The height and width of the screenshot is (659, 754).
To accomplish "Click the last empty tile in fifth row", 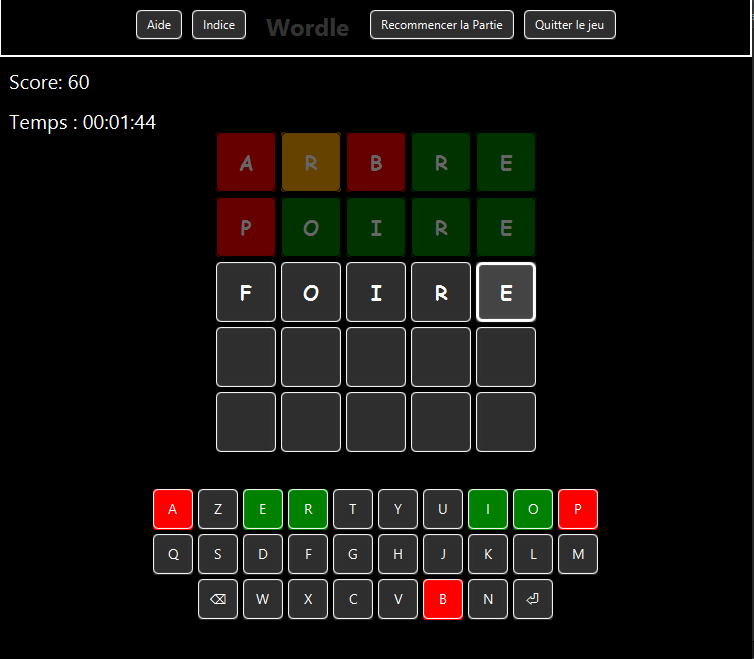I will 506,422.
